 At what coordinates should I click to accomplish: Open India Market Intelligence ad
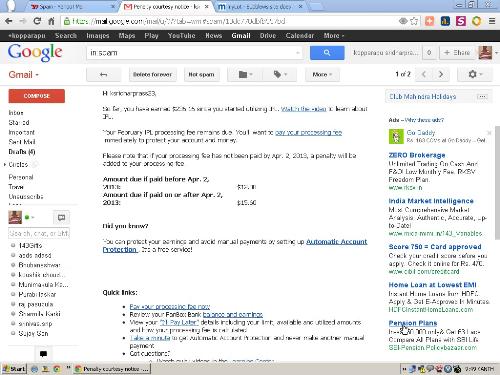point(431,201)
